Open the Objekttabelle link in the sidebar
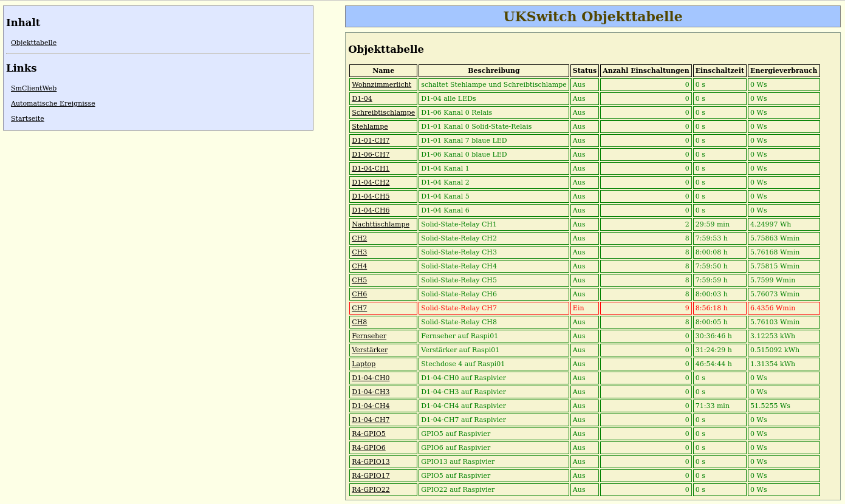 [33, 43]
